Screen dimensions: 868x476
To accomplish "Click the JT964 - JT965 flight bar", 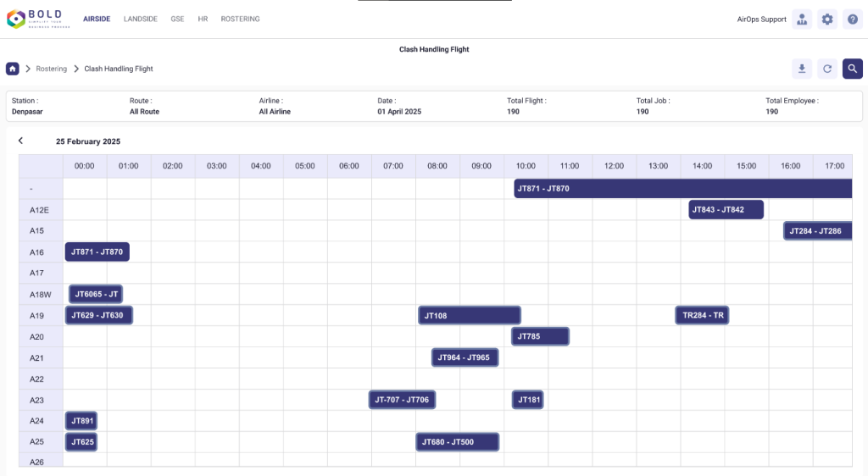I will coord(465,357).
